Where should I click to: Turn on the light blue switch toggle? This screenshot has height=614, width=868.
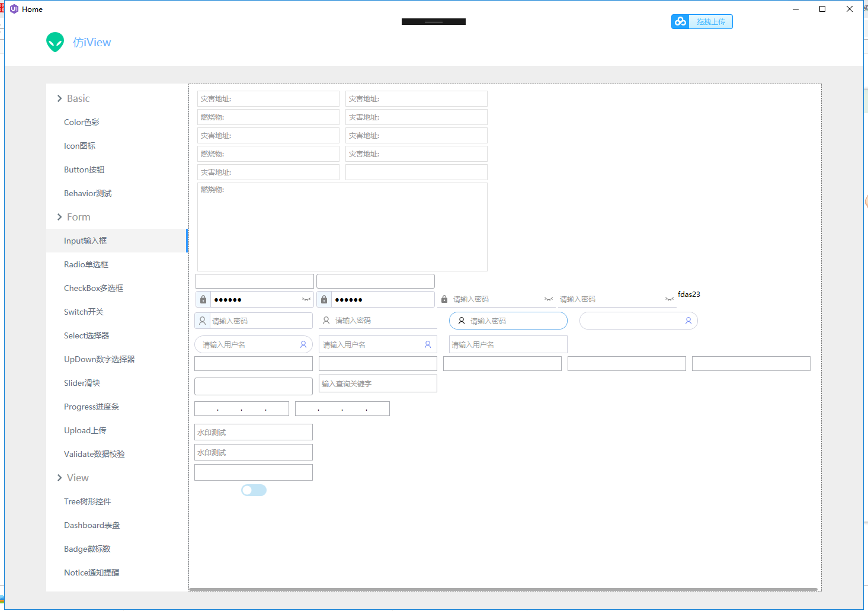click(x=254, y=490)
